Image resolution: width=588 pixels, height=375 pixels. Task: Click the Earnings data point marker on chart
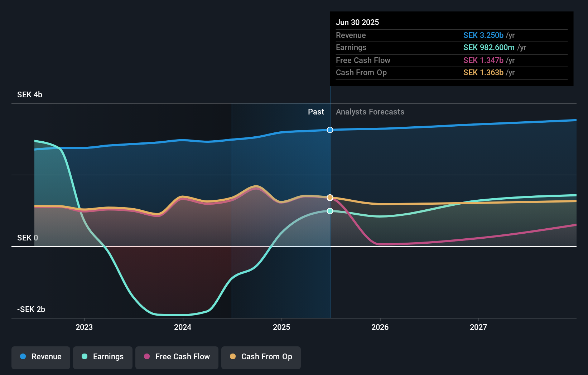pos(329,211)
